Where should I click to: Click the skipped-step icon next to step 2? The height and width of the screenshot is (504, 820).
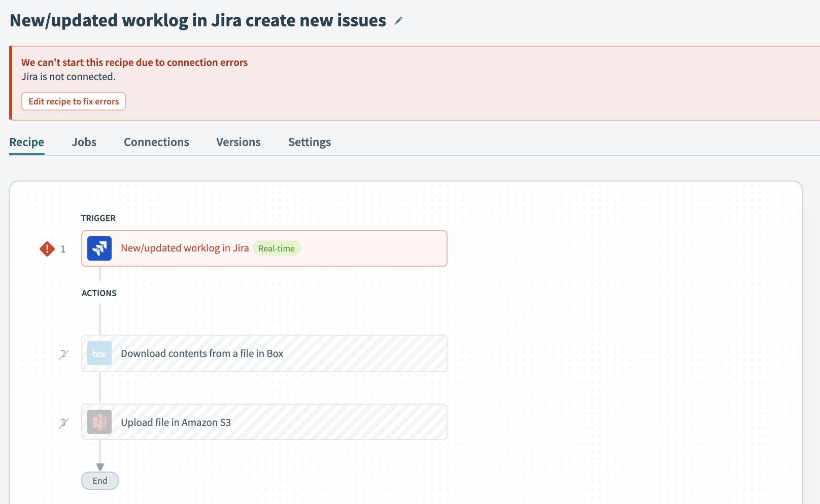point(63,354)
